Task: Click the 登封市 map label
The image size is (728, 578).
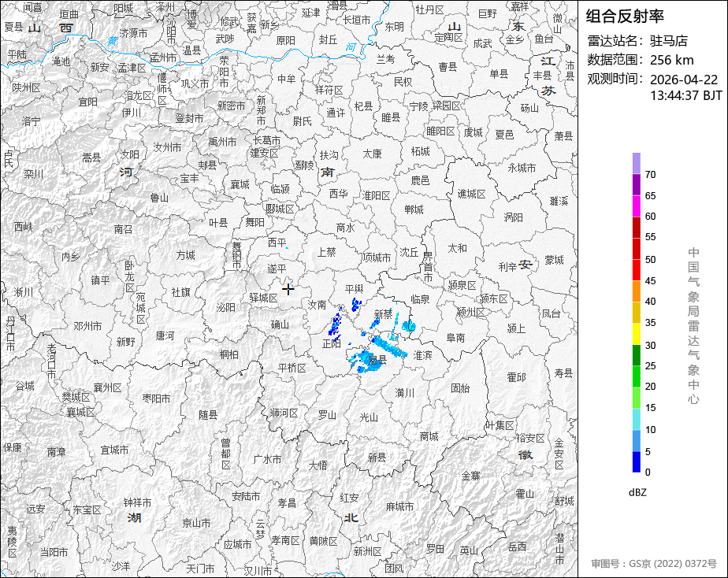Action: [x=189, y=119]
